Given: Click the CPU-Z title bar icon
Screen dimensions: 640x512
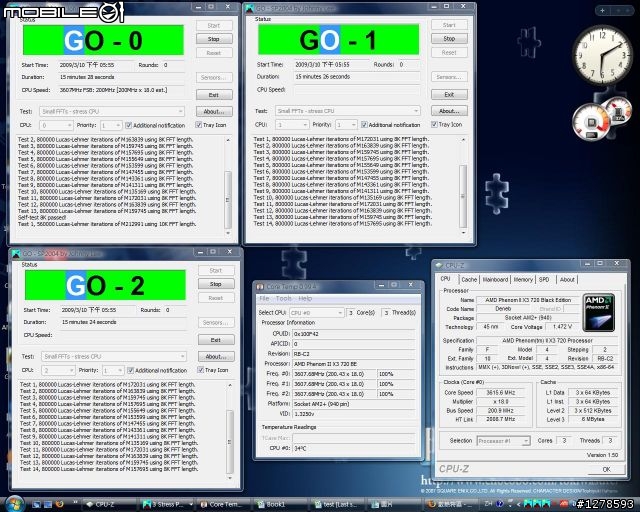Looking at the screenshot, I should [439, 265].
